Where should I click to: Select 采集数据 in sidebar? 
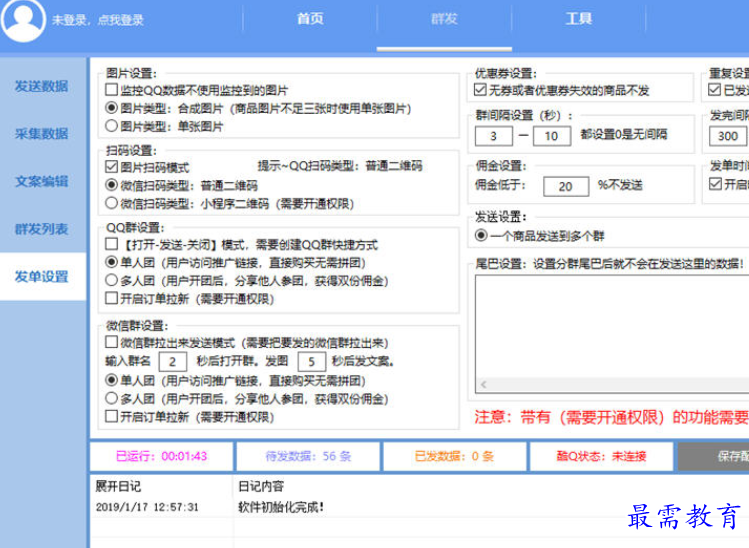point(42,133)
